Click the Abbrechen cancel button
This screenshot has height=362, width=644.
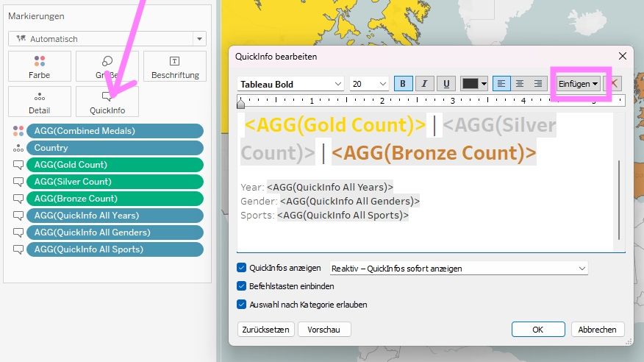598,330
